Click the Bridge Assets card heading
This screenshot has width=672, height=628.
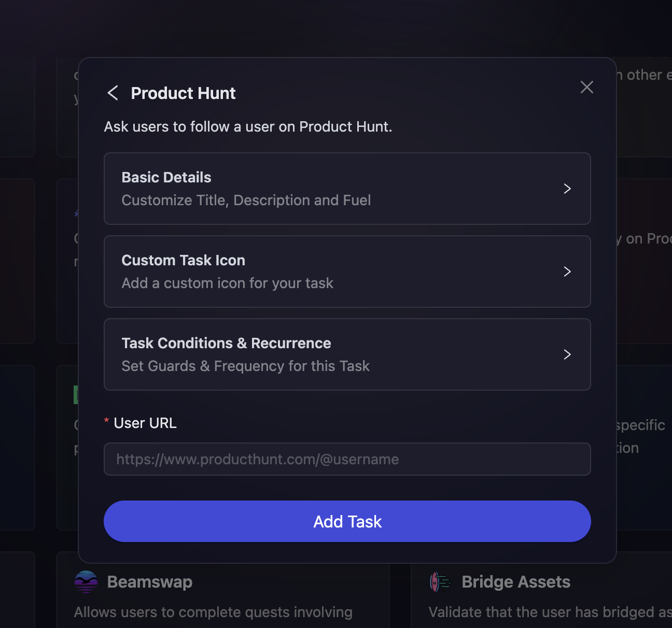click(x=516, y=582)
